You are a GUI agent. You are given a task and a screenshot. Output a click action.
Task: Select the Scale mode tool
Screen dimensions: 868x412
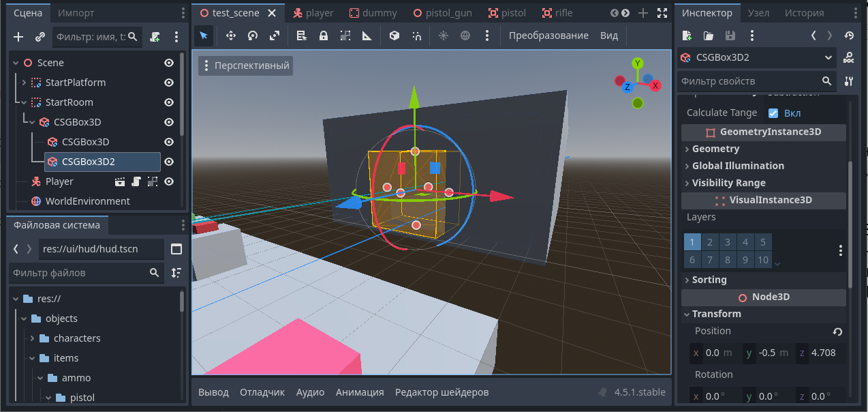pos(275,35)
